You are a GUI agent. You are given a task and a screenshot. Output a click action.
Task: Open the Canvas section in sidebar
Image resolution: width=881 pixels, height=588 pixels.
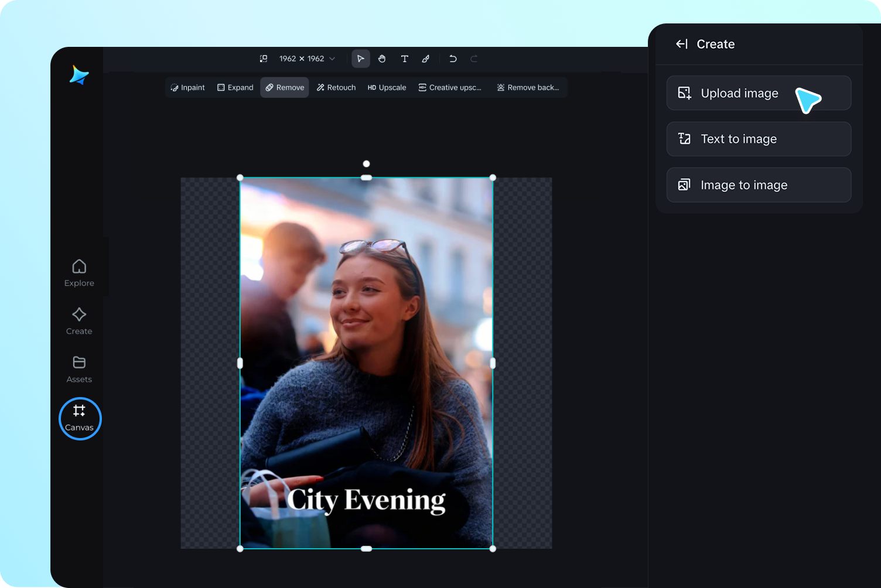[80, 418]
